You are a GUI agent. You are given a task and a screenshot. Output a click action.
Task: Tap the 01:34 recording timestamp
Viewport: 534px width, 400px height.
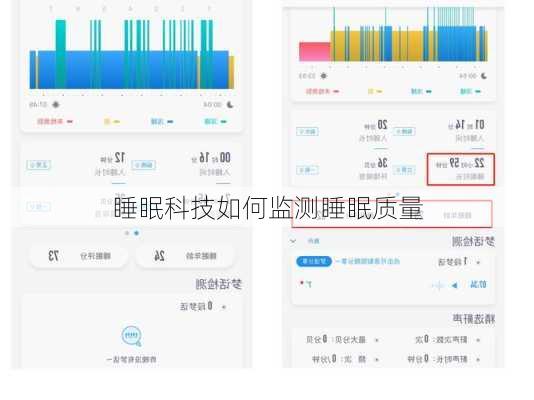478,285
